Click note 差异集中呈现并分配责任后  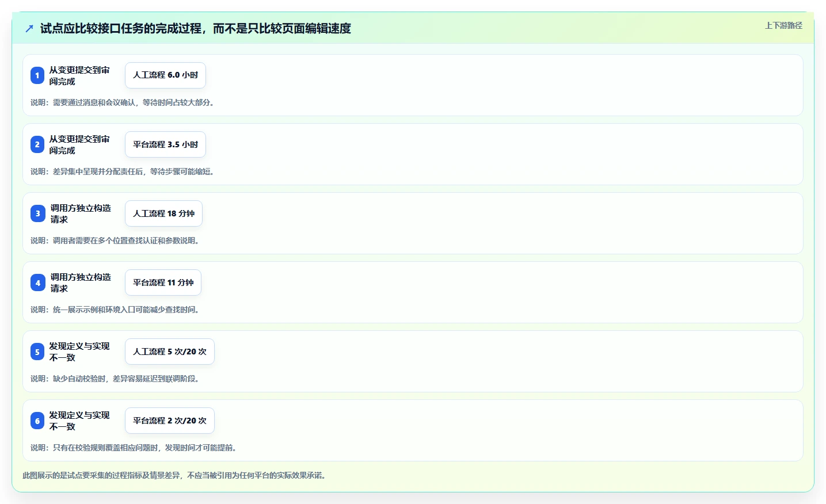point(124,171)
